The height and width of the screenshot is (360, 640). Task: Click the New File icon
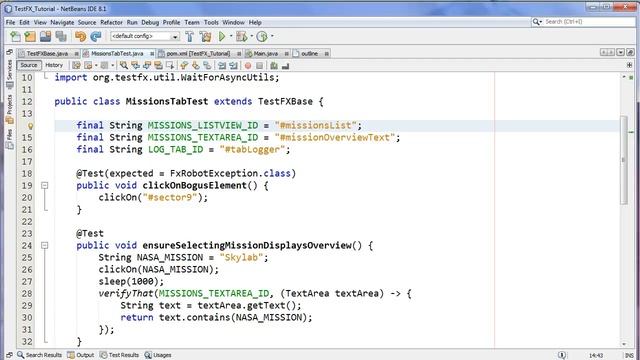[x=15, y=36]
